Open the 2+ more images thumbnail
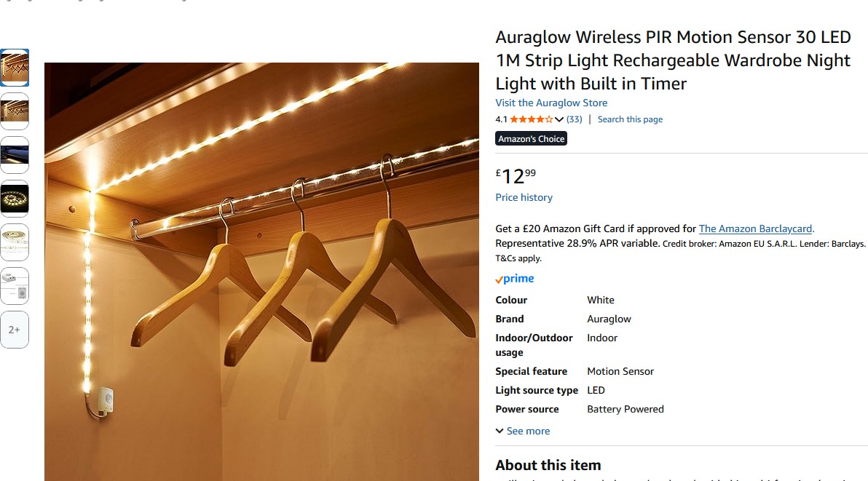868x481 pixels. click(x=15, y=330)
